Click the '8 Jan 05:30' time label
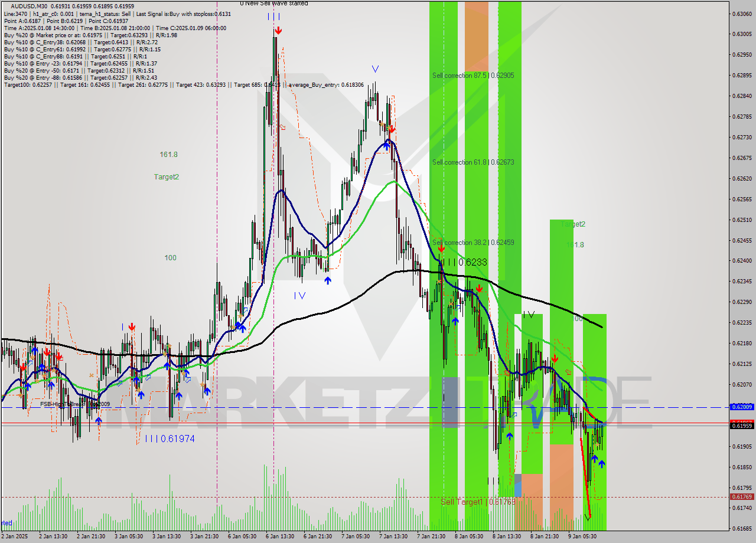Viewport: 756px width, 543px height. (x=469, y=537)
